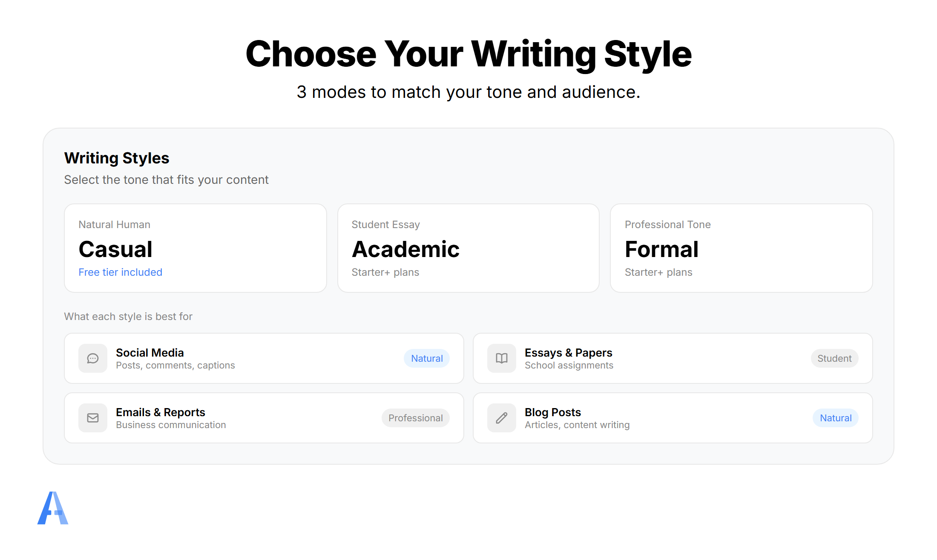Click the Essays & Papers book icon

[502, 358]
